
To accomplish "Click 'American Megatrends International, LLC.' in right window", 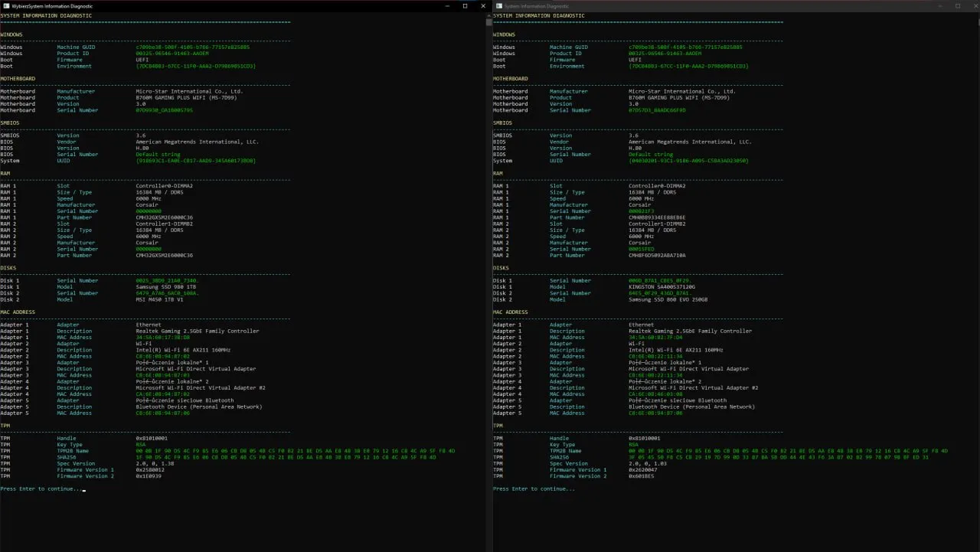I will click(690, 142).
